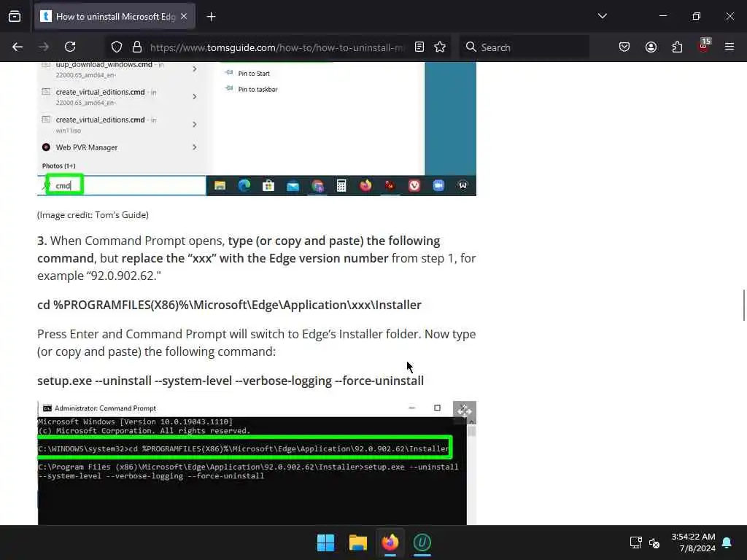
Task: Reload the current page
Action: (70, 47)
